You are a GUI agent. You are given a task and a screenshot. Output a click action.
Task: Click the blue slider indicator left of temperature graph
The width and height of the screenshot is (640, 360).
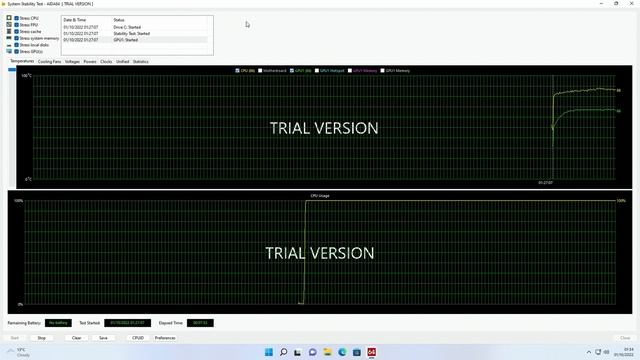click(12, 70)
